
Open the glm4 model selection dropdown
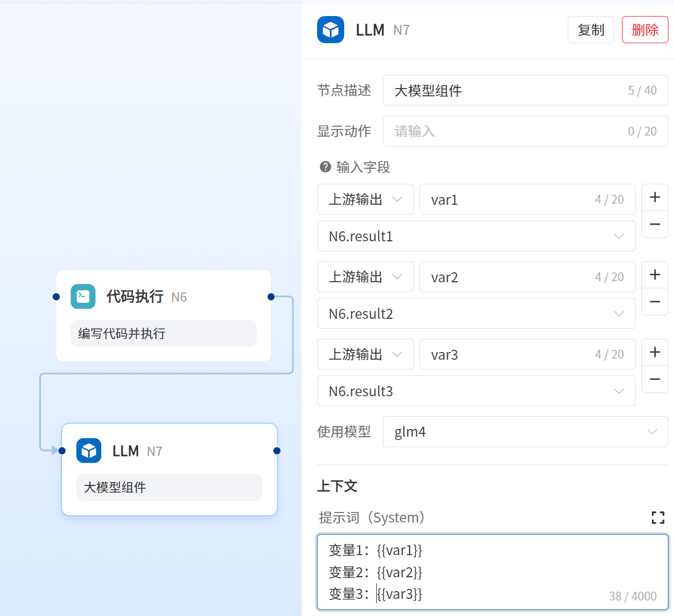525,432
